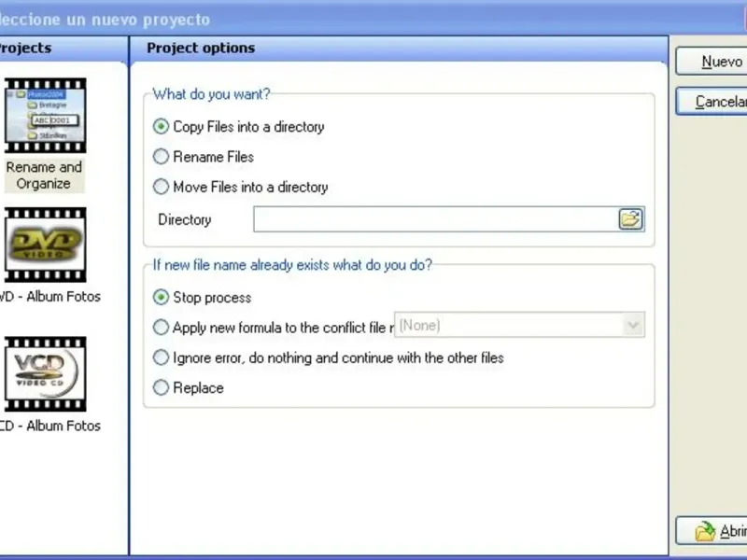Click the browse folder icon beside Directory
747x560 pixels.
(631, 219)
